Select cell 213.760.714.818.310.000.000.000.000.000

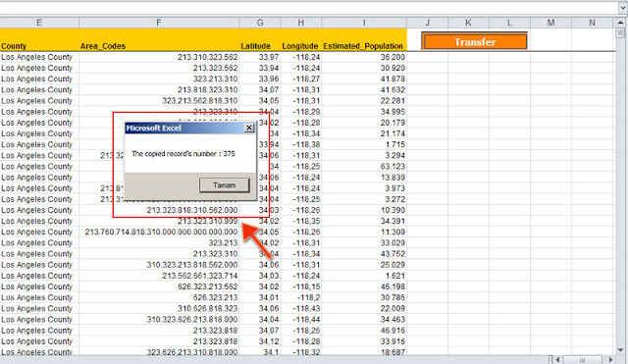pyautogui.click(x=159, y=232)
